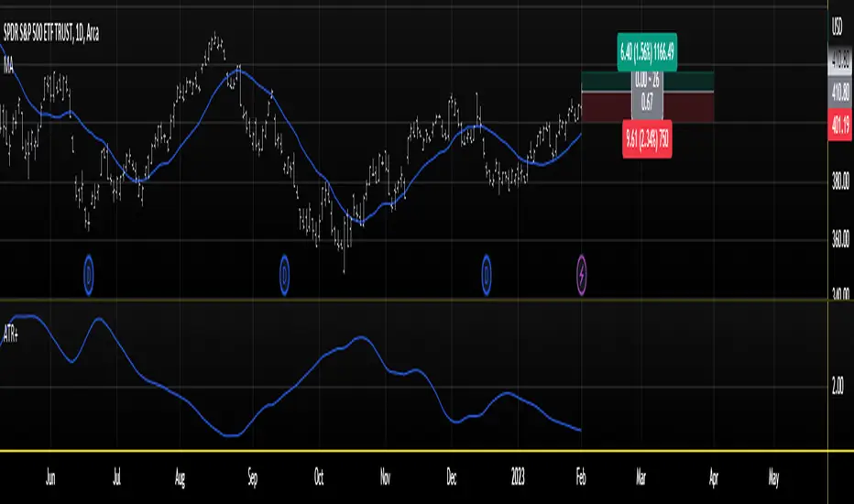The height and width of the screenshot is (504, 854).
Task: Click the Jun label on time axis
Action: pos(51,477)
